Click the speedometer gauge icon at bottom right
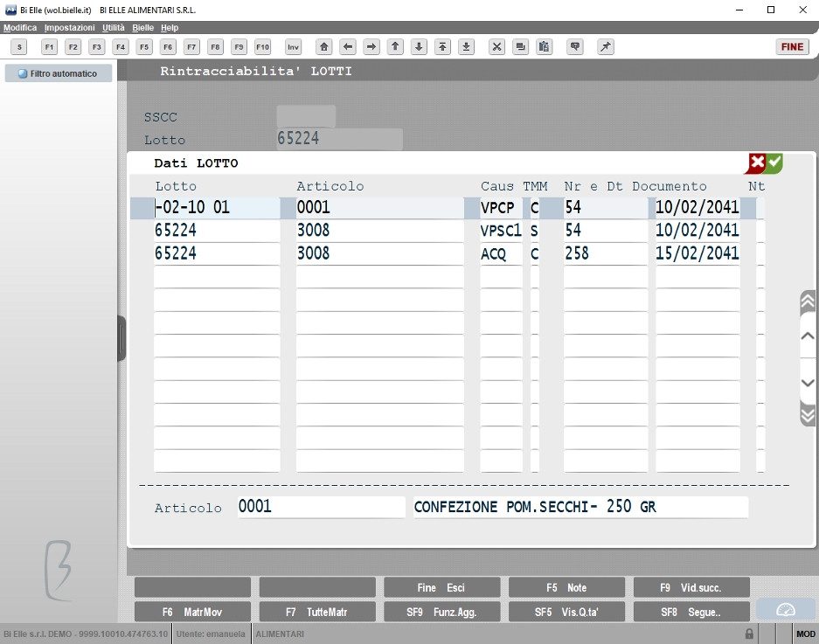This screenshot has height=644, width=819. (786, 610)
